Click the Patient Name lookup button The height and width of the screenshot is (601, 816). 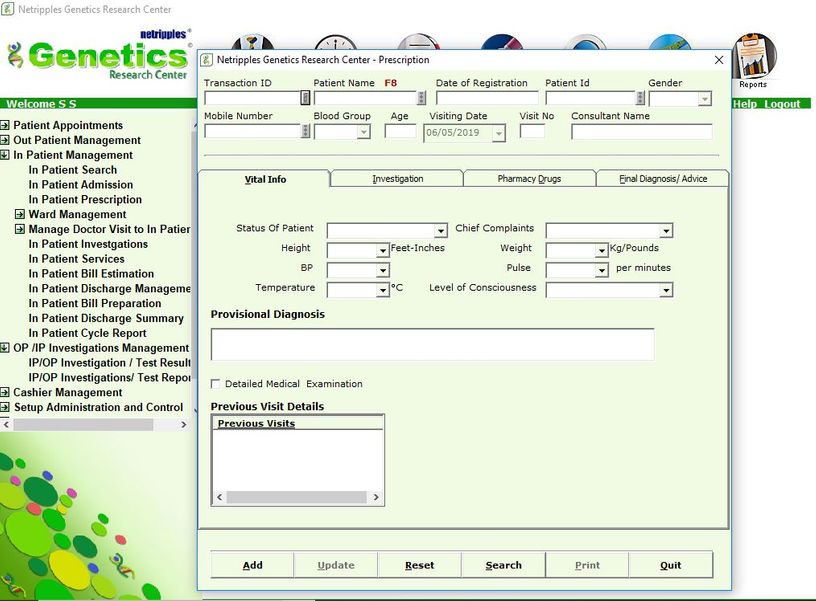tap(422, 98)
